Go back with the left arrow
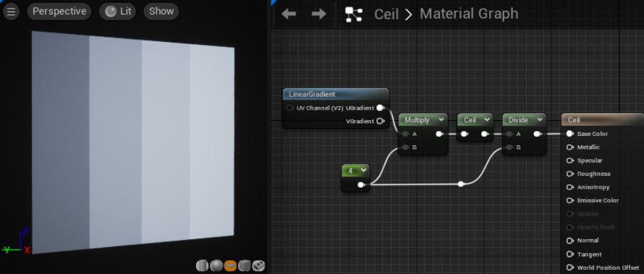The image size is (644, 274). 289,14
